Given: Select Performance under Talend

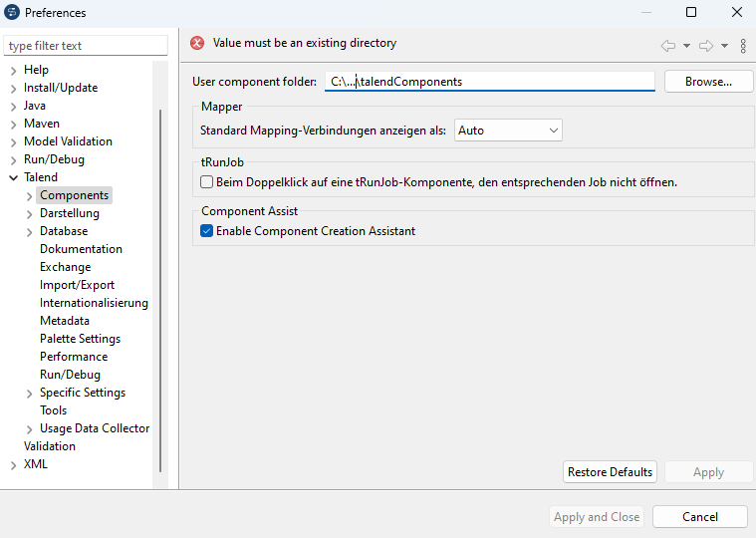Looking at the screenshot, I should click(x=74, y=357).
